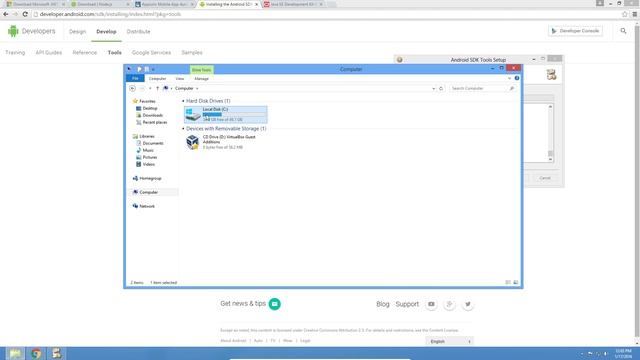The width and height of the screenshot is (640, 360).
Task: Click the Support footer link
Action: coord(407,304)
